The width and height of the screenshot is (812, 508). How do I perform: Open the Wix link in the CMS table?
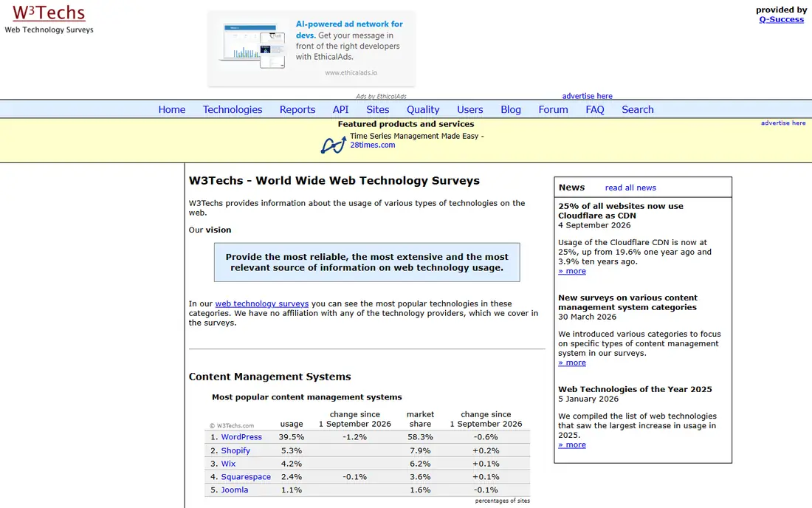228,464
